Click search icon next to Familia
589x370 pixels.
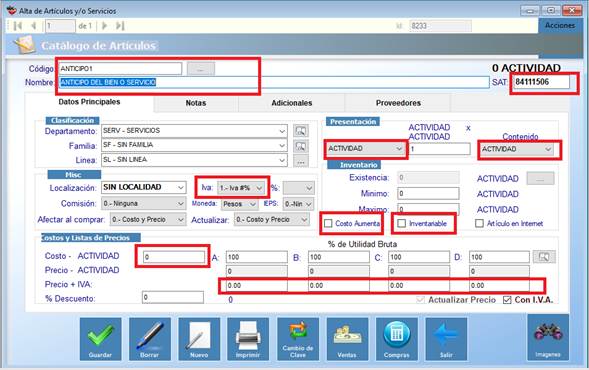tap(301, 146)
